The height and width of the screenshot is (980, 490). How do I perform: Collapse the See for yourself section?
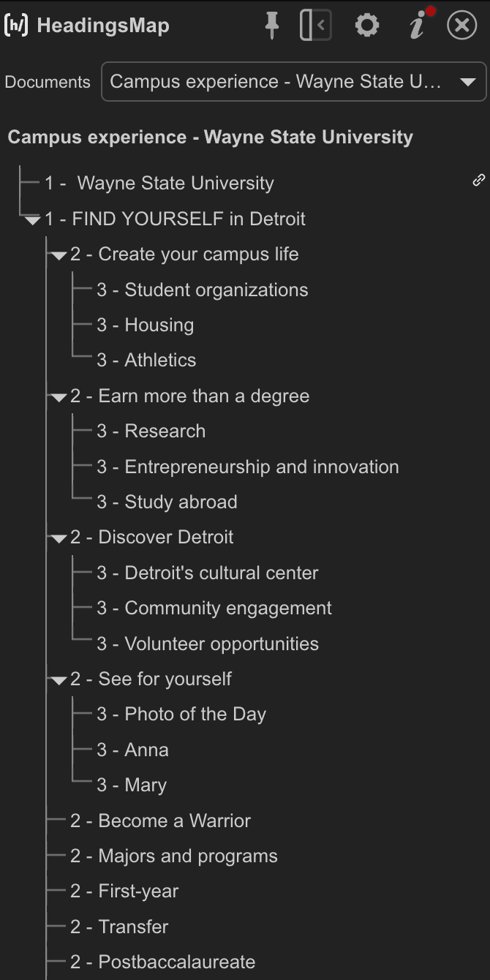59,680
